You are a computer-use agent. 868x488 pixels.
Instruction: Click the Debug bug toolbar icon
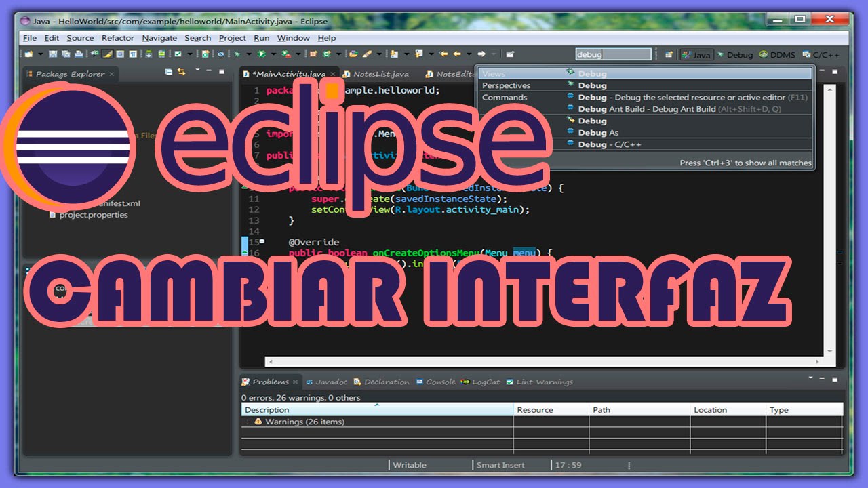[x=237, y=54]
